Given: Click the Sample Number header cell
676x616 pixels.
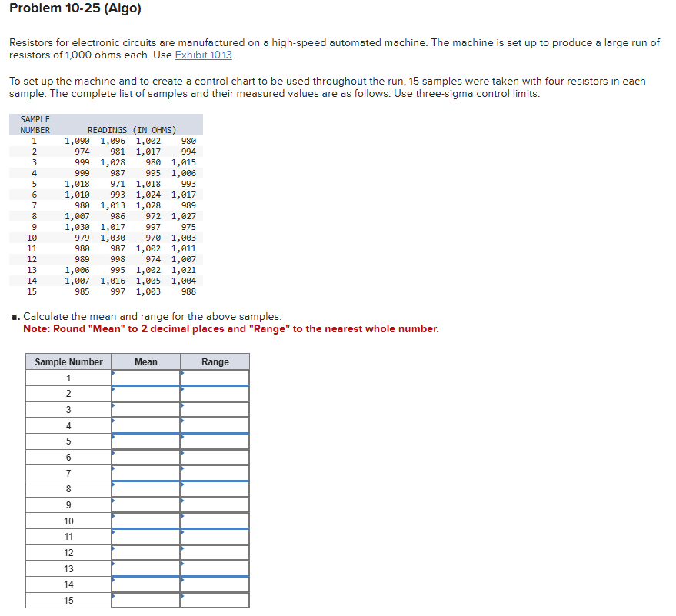Looking at the screenshot, I should coord(68,361).
